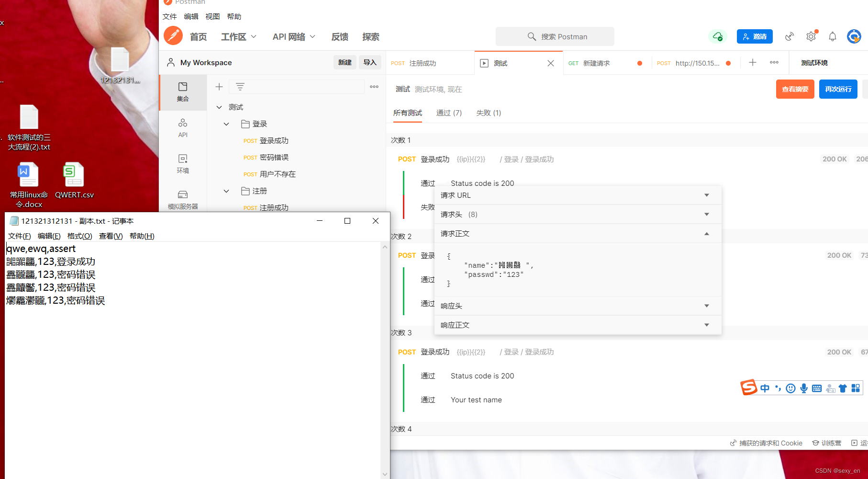Open the 工作区 dropdown

pos(238,37)
